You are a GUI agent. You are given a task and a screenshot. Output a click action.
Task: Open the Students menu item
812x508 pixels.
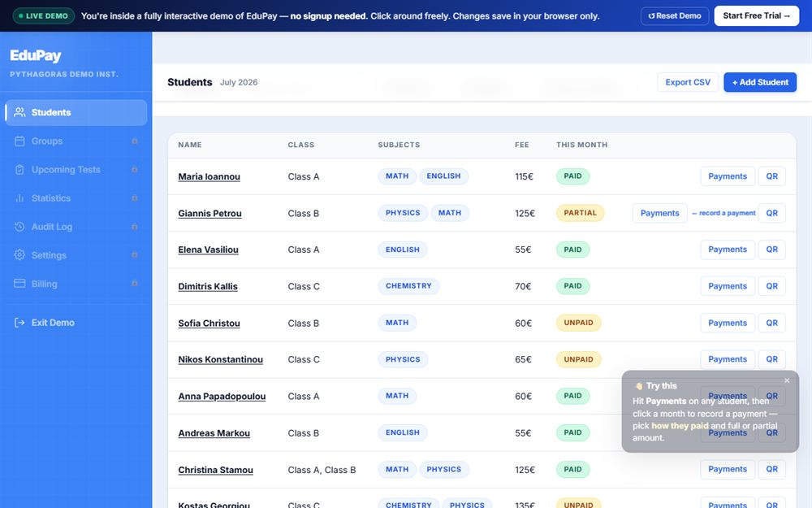[x=76, y=112]
